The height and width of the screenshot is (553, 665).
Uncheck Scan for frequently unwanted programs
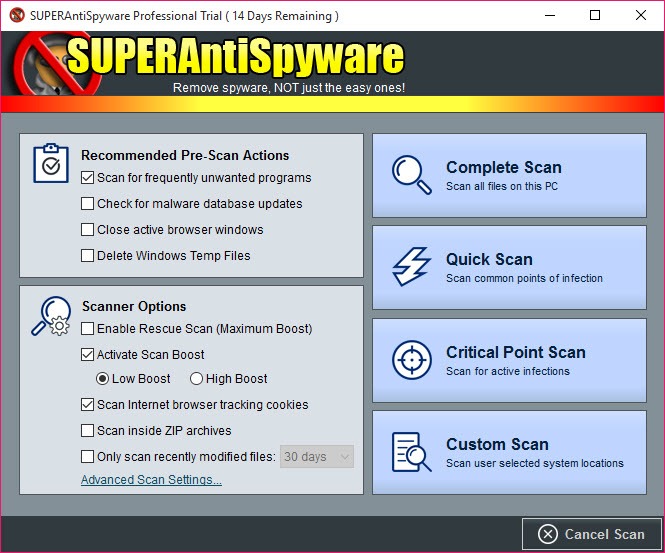(88, 178)
